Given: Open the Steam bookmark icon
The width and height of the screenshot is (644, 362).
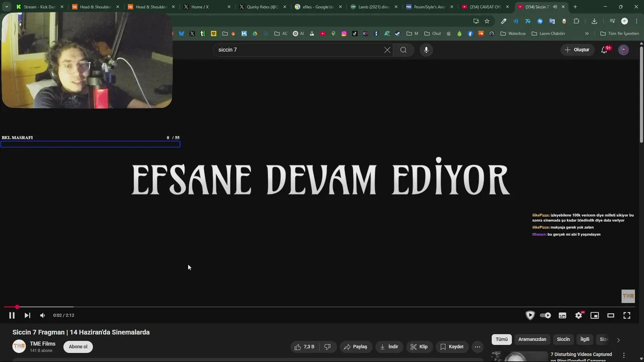Looking at the screenshot, I should pyautogui.click(x=397, y=34).
